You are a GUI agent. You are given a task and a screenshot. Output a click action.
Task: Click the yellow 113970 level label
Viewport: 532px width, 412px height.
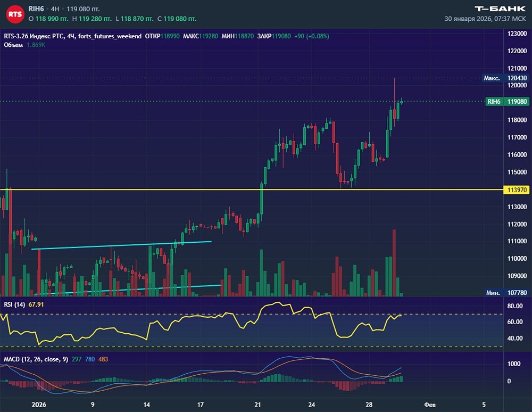pyautogui.click(x=517, y=189)
